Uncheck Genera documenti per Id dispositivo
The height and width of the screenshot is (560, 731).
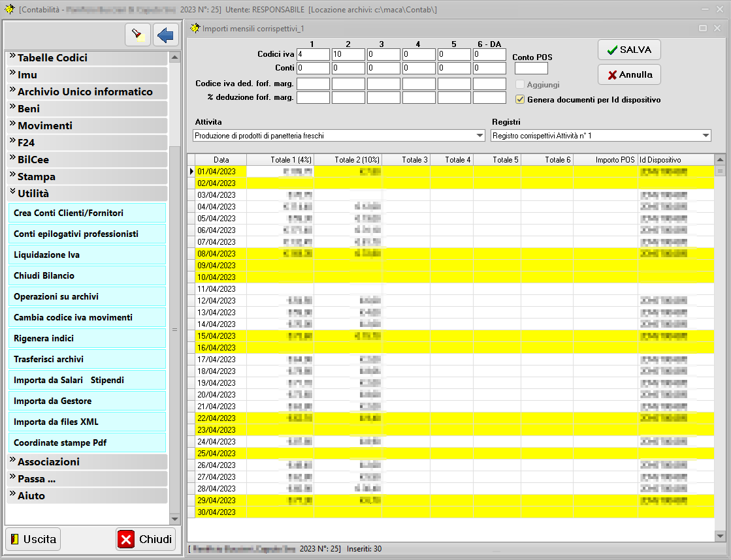point(520,100)
